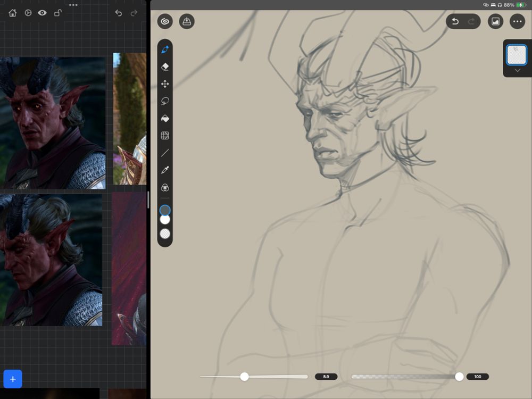532x399 pixels.
Task: Select the active layer thumbnail
Action: (x=517, y=55)
